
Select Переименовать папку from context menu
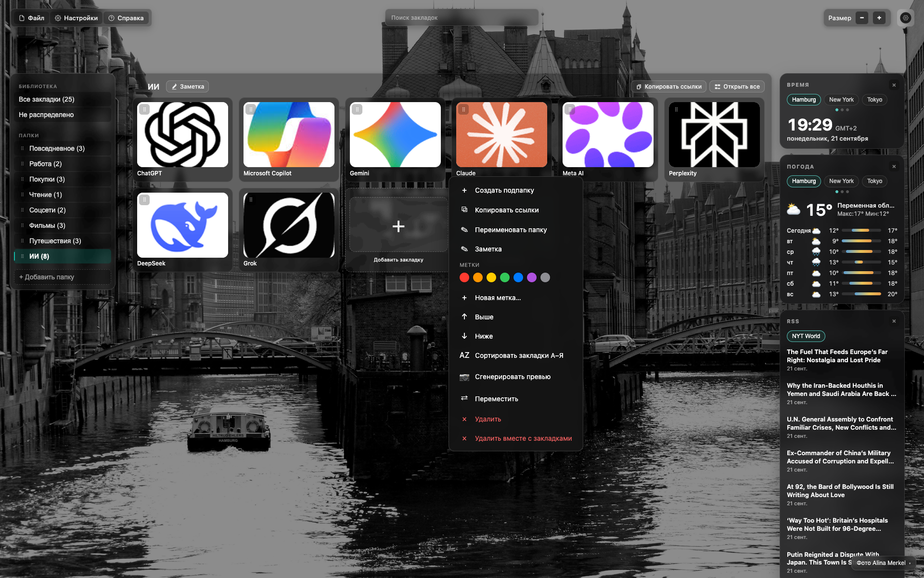click(x=515, y=230)
